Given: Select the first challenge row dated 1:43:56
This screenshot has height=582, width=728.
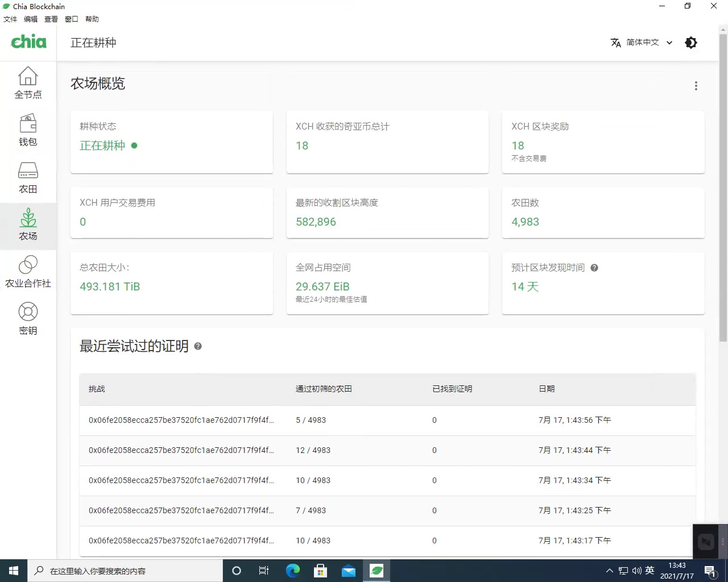Looking at the screenshot, I should 387,421.
